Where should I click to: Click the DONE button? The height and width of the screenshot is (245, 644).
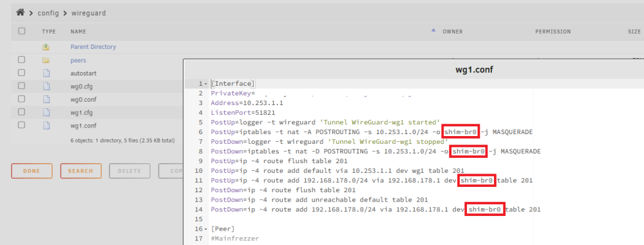(32, 171)
